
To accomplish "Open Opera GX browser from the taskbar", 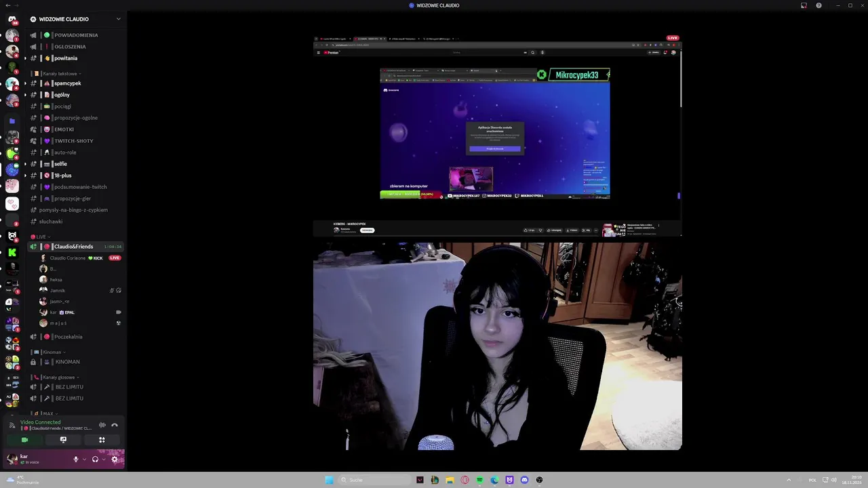I will coord(465,480).
